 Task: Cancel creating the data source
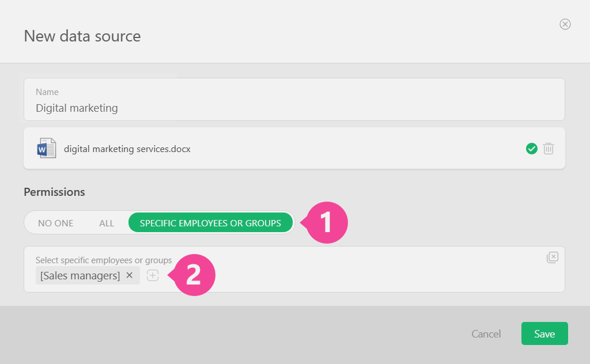pos(486,334)
